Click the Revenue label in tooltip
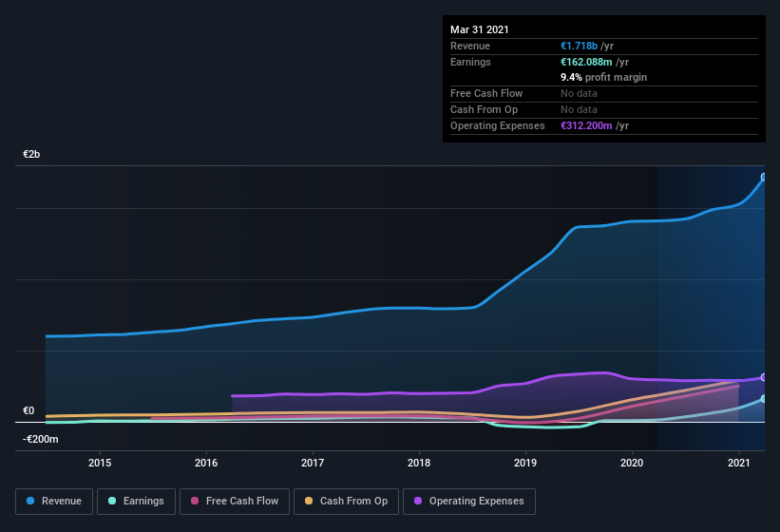The width and height of the screenshot is (780, 532). [x=470, y=46]
